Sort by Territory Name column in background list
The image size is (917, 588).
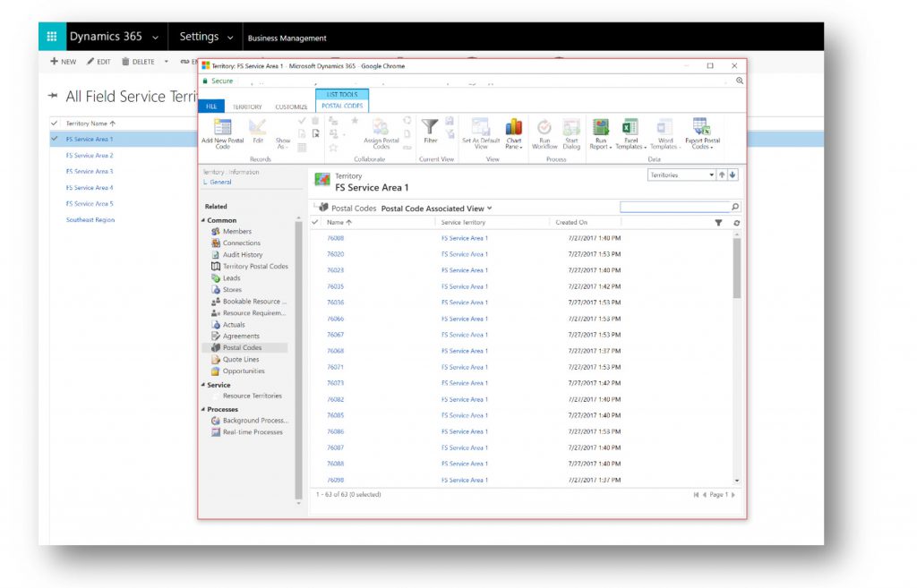(90, 124)
